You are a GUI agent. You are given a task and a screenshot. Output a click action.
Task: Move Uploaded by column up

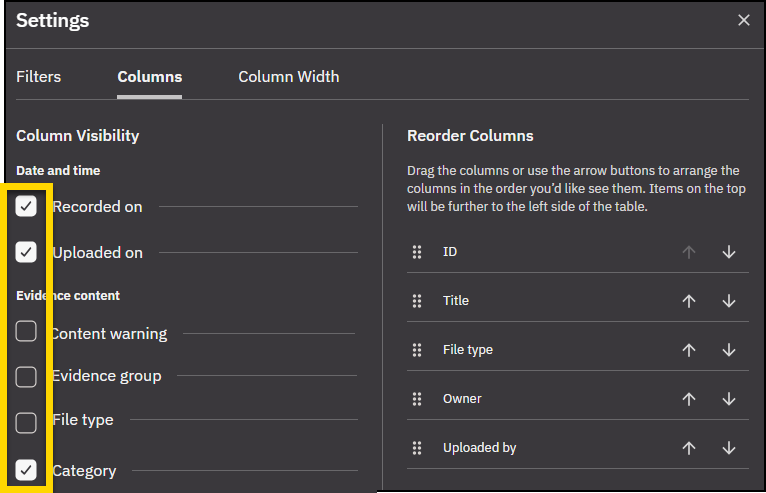688,448
